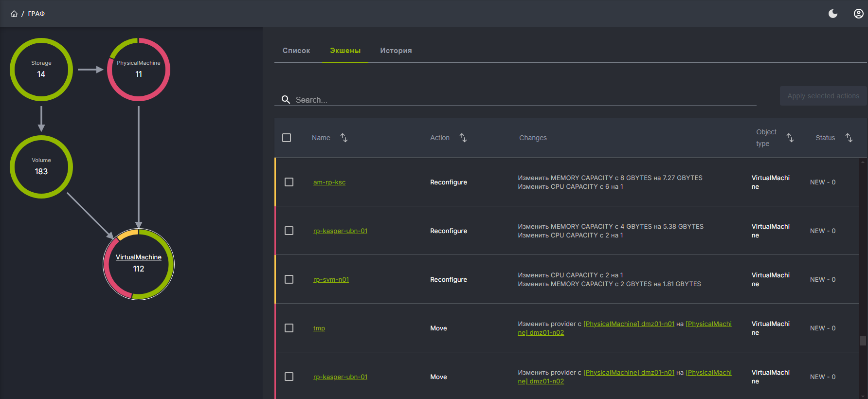
Task: Click Reconfigure action in rp-svm-n01 row
Action: [x=449, y=279]
